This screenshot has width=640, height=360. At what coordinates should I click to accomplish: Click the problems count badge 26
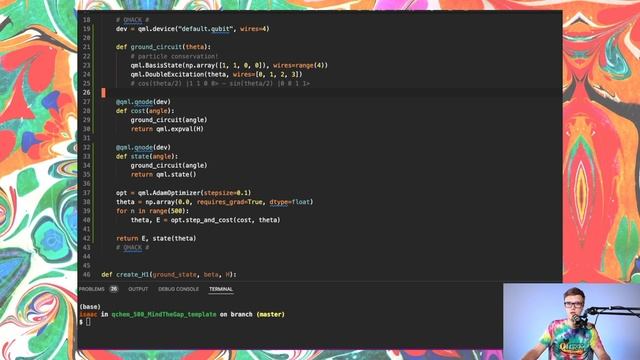pyautogui.click(x=113, y=289)
